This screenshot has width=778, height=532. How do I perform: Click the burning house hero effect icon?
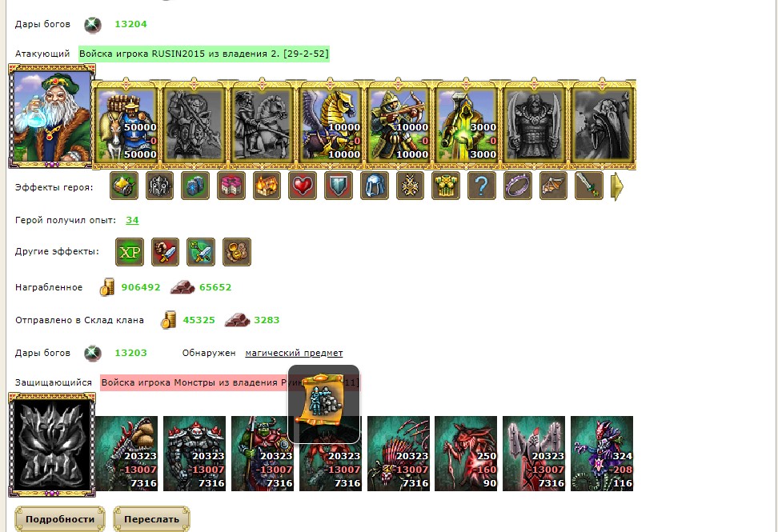pyautogui.click(x=267, y=186)
